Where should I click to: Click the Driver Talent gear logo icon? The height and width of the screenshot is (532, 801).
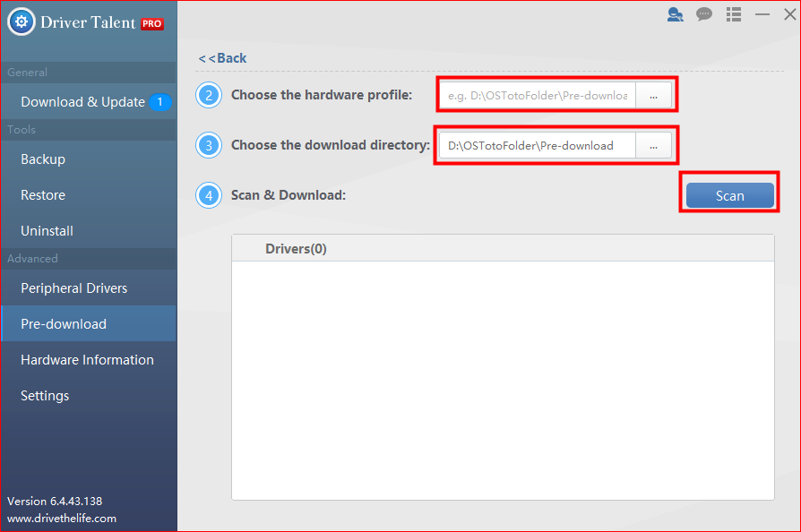(x=22, y=22)
